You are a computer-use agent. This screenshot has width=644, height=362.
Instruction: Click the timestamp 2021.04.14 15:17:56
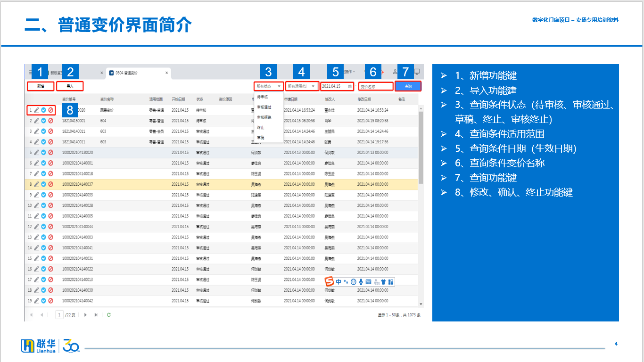pyautogui.click(x=372, y=142)
